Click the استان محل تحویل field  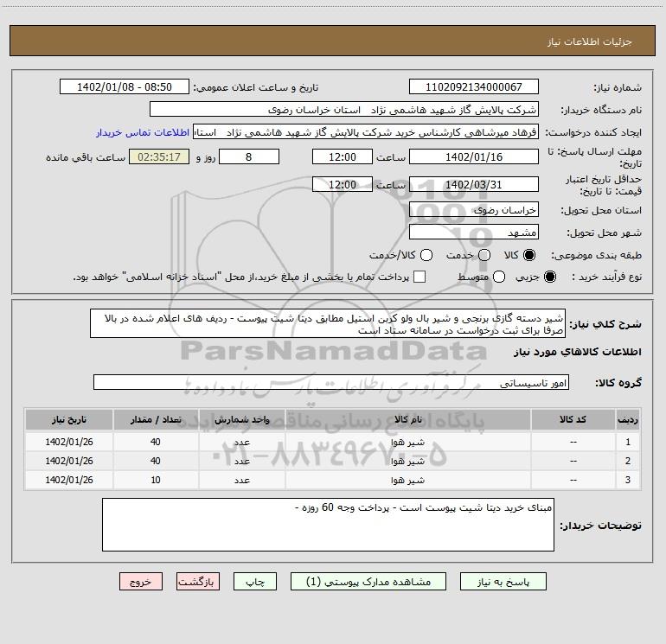[x=473, y=210]
